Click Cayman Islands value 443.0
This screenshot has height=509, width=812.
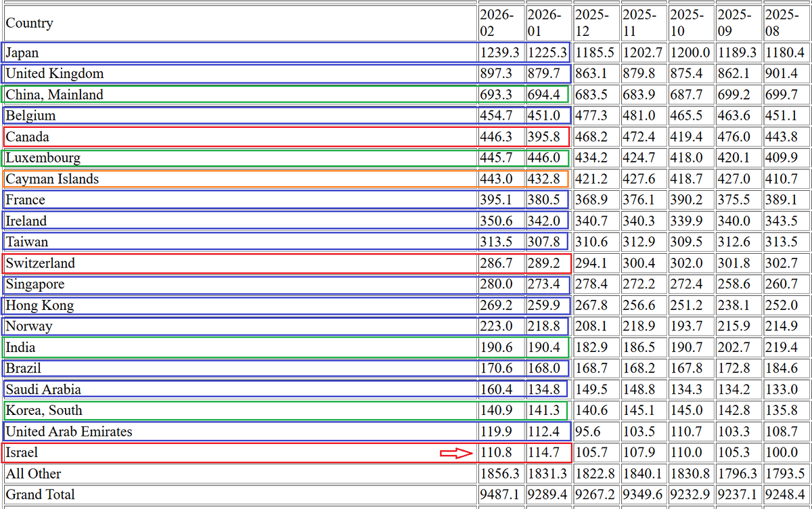[496, 179]
